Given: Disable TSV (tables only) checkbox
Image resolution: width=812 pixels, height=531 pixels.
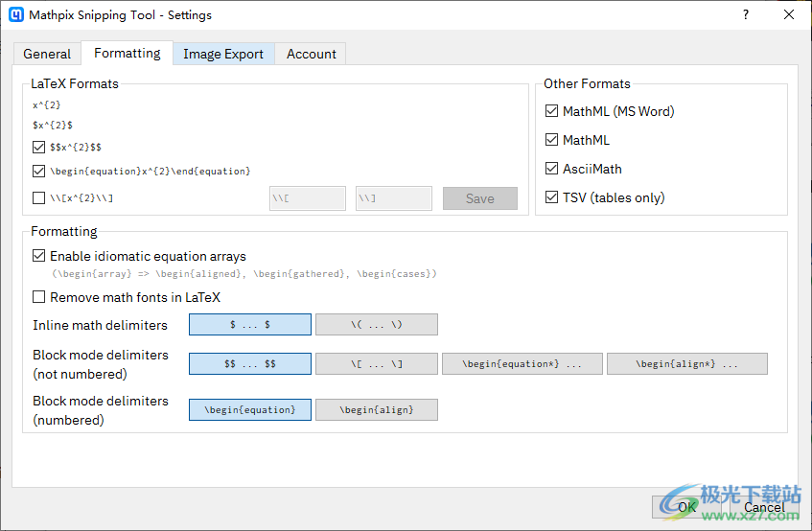Looking at the screenshot, I should click(x=552, y=197).
